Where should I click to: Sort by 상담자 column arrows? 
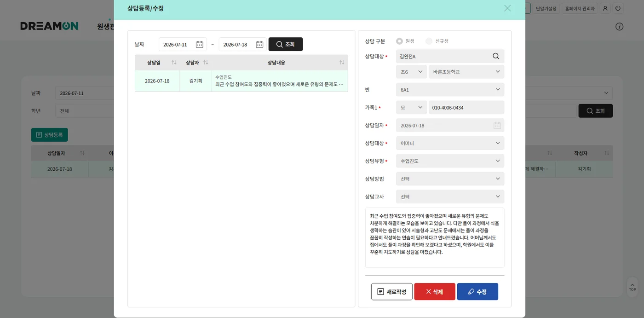click(206, 63)
